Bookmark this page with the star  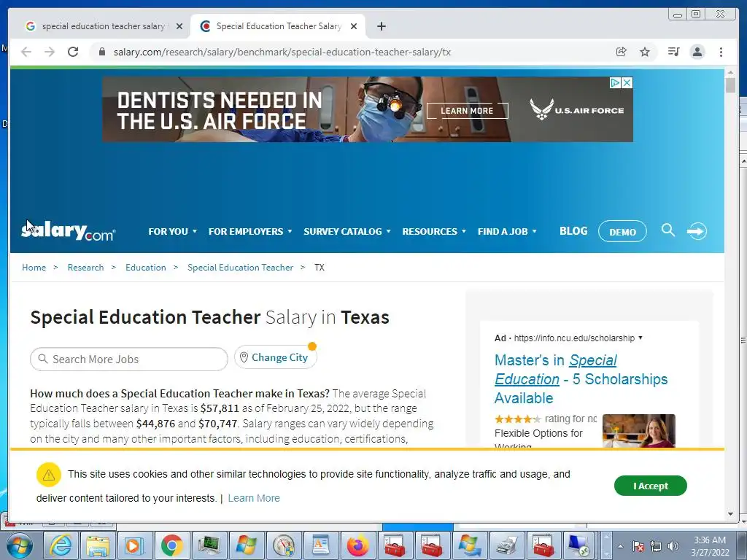pyautogui.click(x=645, y=52)
